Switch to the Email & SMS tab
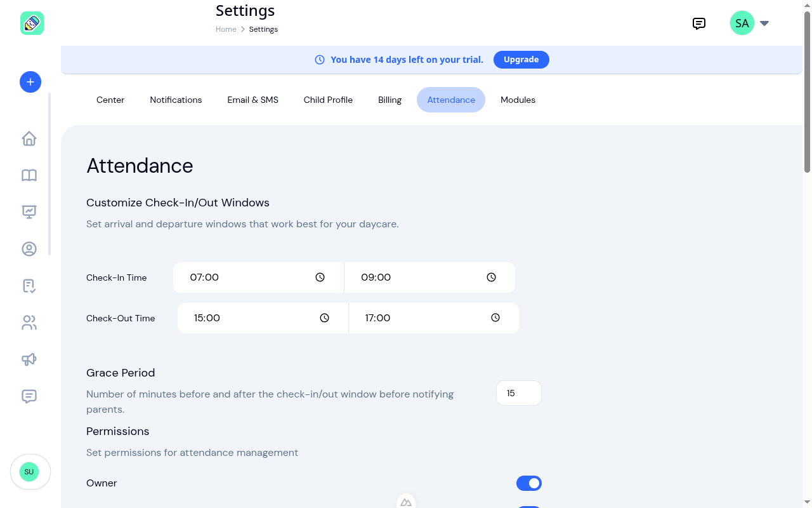812x508 pixels. pyautogui.click(x=253, y=100)
